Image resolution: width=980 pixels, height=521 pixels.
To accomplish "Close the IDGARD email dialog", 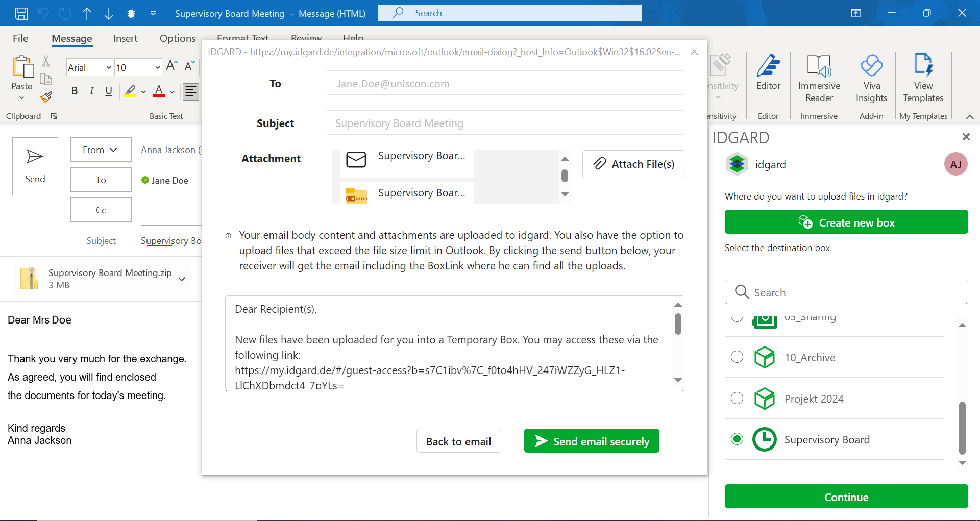I will tap(694, 52).
